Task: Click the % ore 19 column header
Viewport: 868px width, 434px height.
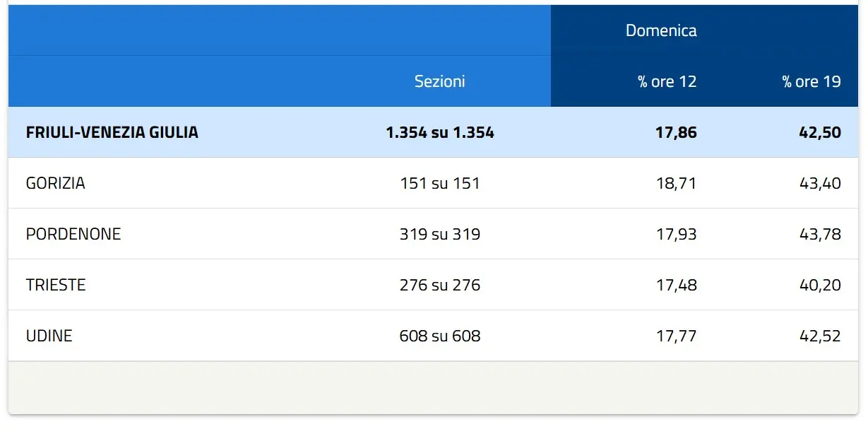Action: [x=811, y=81]
